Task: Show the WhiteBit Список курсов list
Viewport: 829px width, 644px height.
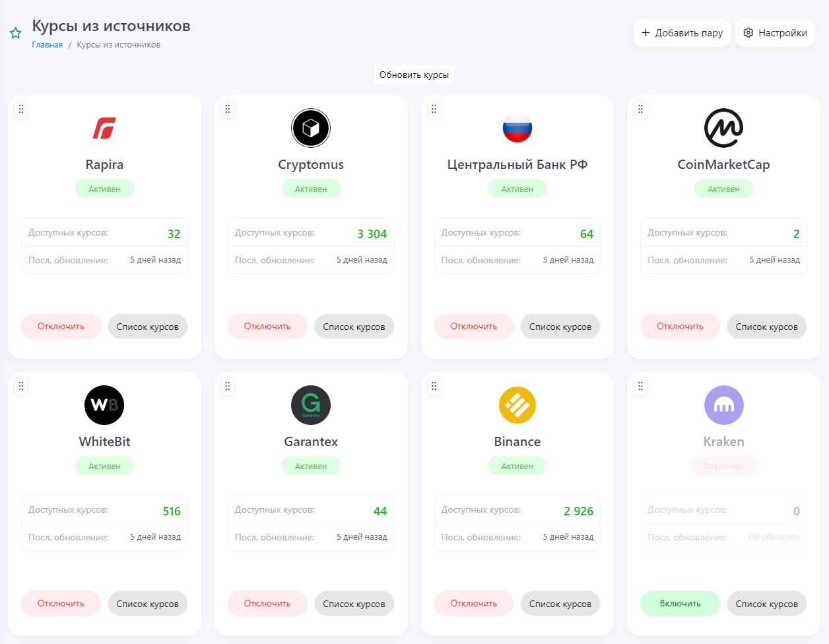Action: pos(147,604)
